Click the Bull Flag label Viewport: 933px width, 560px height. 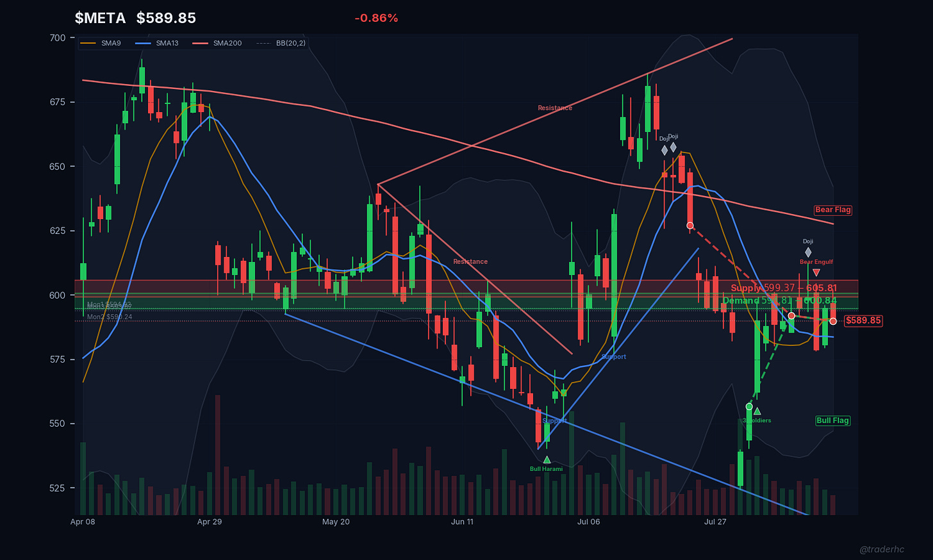[832, 421]
